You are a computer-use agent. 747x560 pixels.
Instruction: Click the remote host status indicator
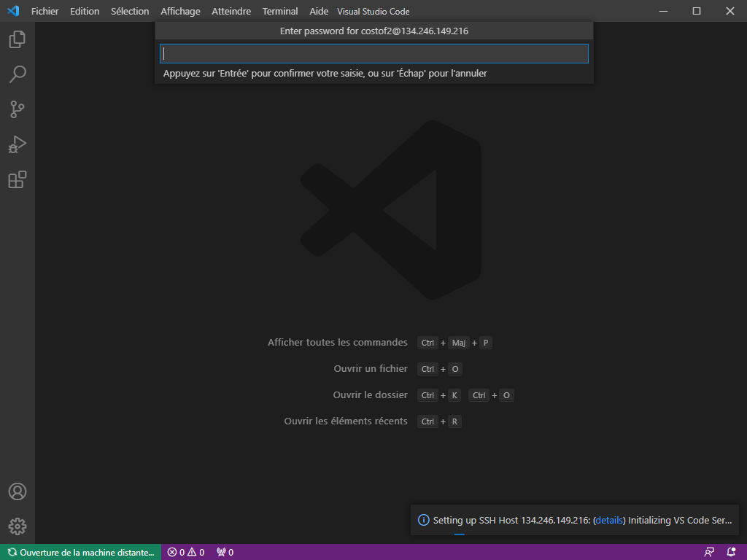coord(80,552)
